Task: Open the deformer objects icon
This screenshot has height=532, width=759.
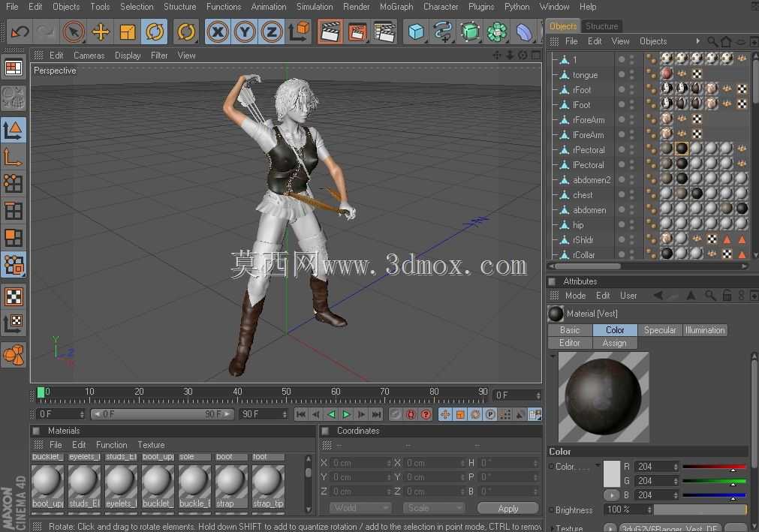Action: [524, 32]
